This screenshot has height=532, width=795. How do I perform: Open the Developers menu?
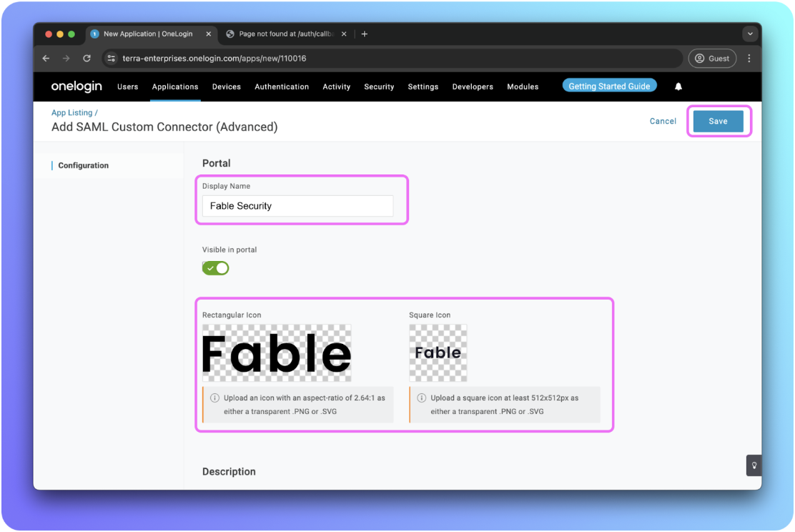tap(473, 87)
